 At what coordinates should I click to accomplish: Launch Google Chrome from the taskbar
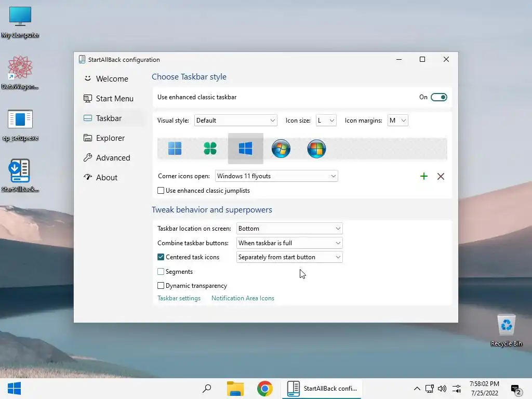264,389
